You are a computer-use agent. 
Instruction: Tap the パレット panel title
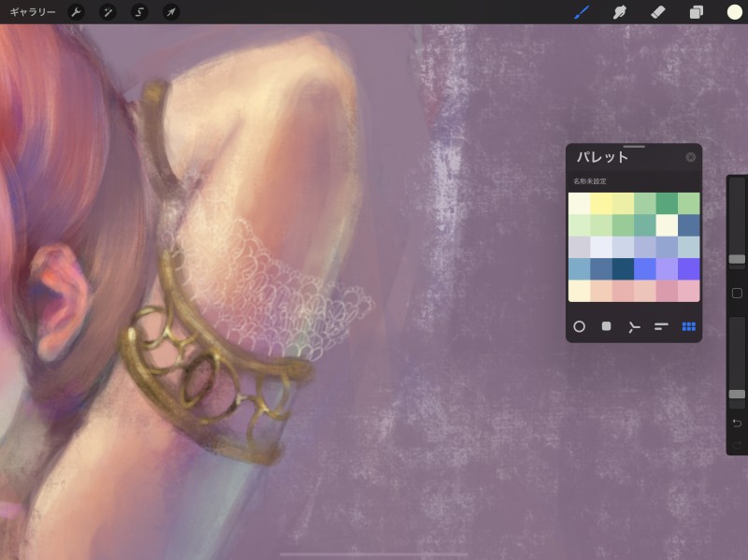click(x=602, y=157)
